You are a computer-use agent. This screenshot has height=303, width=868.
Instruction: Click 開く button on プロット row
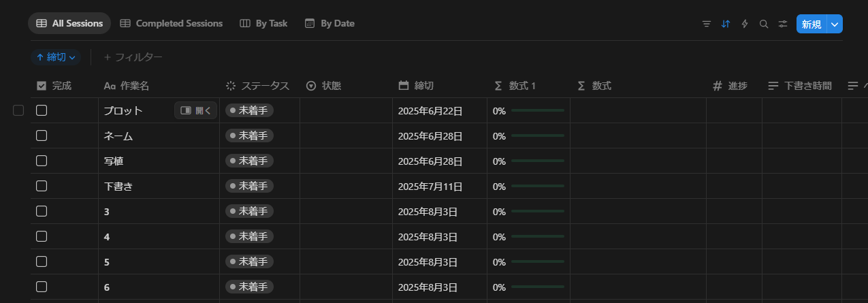pyautogui.click(x=196, y=110)
